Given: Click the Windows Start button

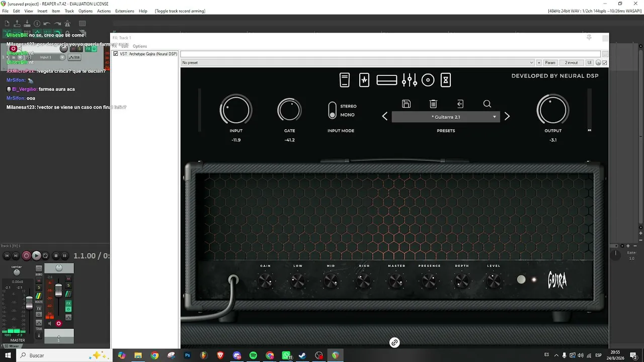Looking at the screenshot, I should (x=8, y=355).
